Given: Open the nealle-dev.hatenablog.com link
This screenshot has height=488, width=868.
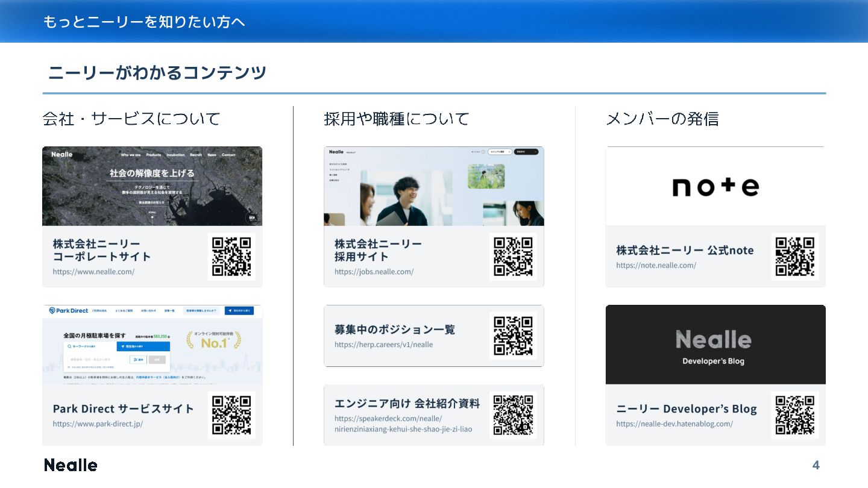Looking at the screenshot, I should 675,424.
